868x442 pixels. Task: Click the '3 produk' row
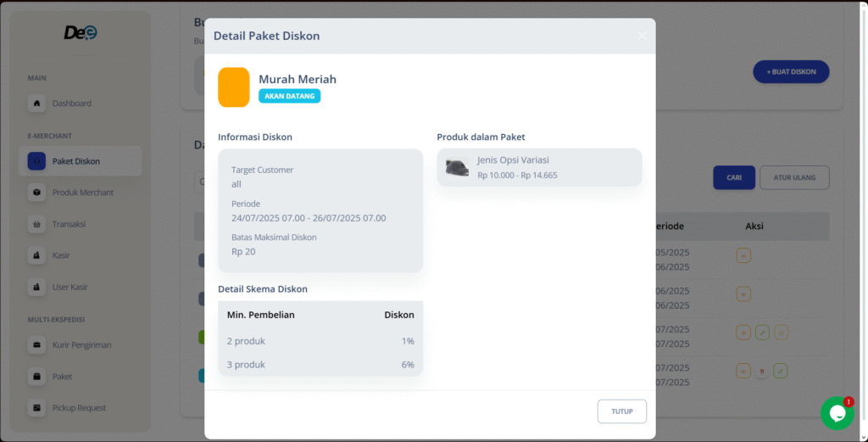tap(320, 365)
